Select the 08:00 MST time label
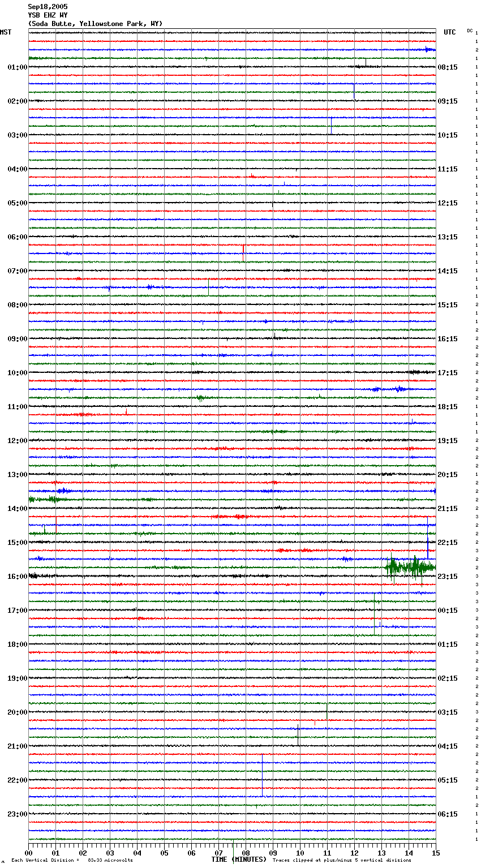 click(18, 305)
